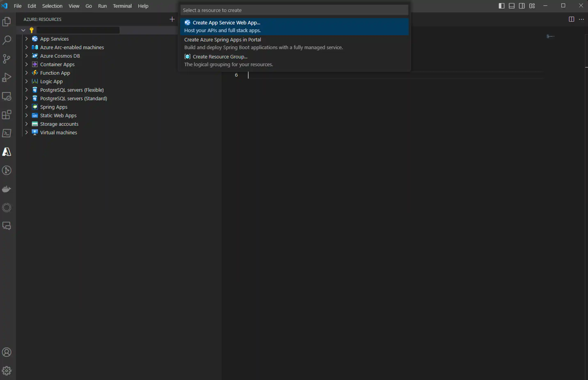588x380 pixels.
Task: Open the Help menu
Action: (143, 6)
